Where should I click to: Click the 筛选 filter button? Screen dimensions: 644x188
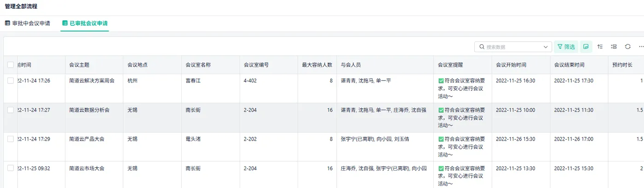point(566,47)
